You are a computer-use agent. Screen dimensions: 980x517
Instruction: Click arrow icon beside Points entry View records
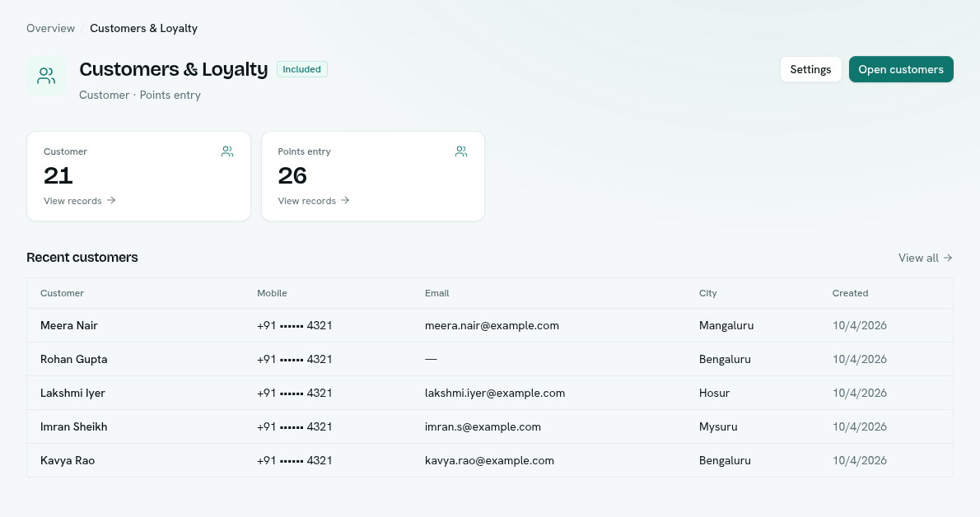345,200
